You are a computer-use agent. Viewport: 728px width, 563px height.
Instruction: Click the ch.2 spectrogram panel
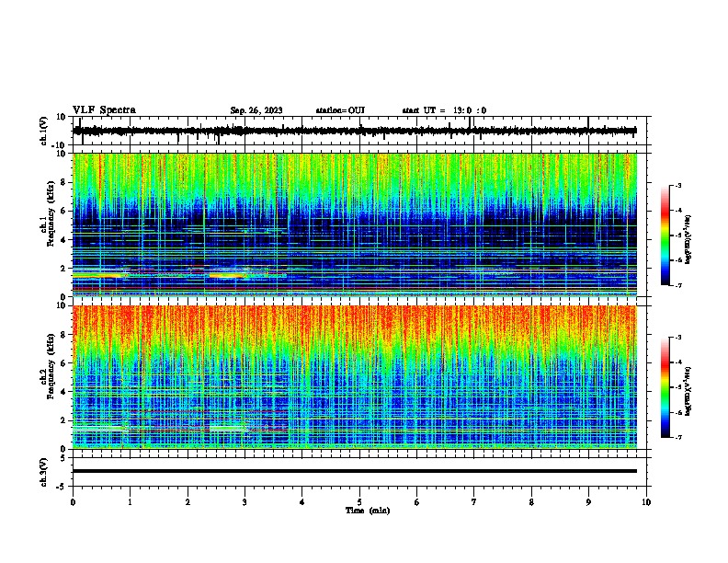[x=355, y=377]
